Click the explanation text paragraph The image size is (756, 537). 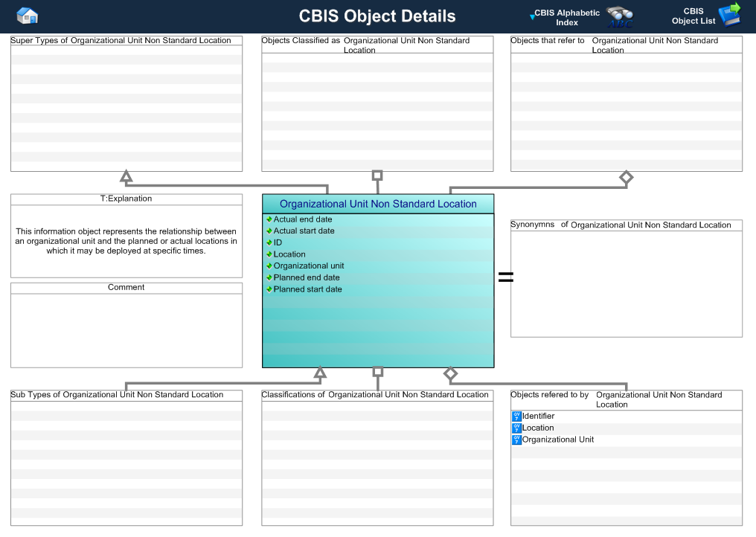(x=126, y=241)
